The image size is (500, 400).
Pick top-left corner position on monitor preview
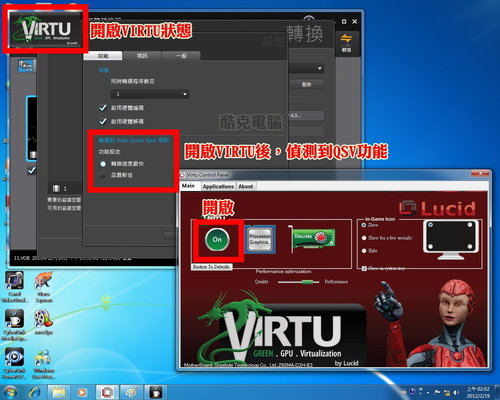point(431,225)
